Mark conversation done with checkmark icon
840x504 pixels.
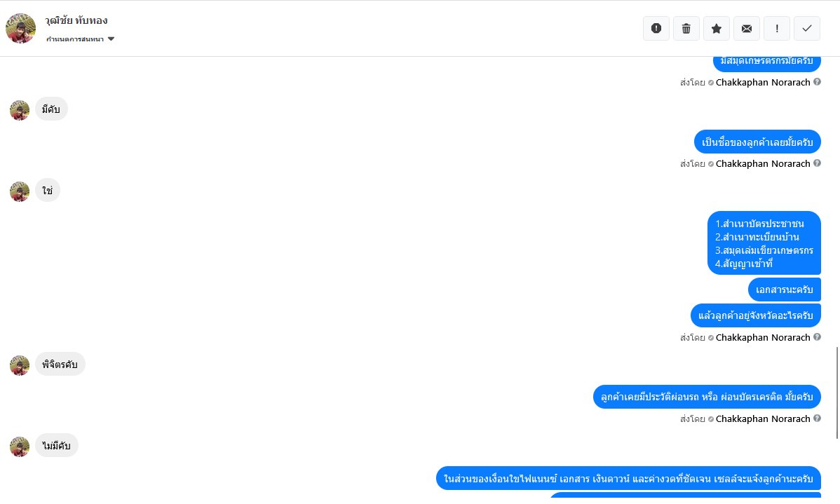click(x=807, y=28)
